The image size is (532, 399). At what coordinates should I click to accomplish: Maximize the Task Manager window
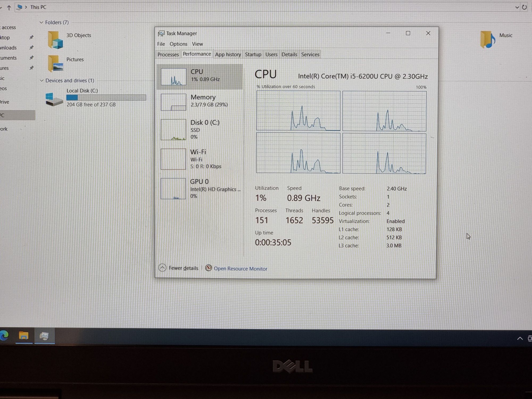(408, 33)
